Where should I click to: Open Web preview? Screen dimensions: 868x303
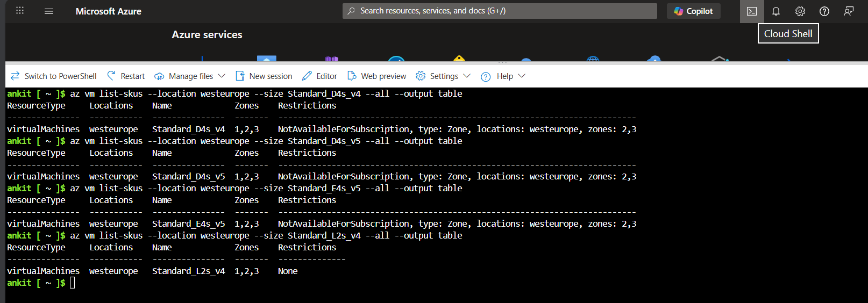pos(376,76)
